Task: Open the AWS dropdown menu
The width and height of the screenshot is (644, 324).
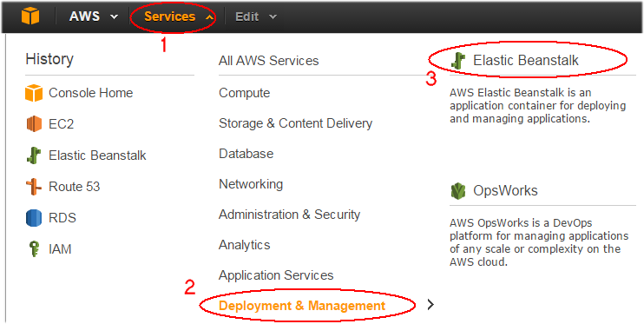Action: [x=93, y=17]
